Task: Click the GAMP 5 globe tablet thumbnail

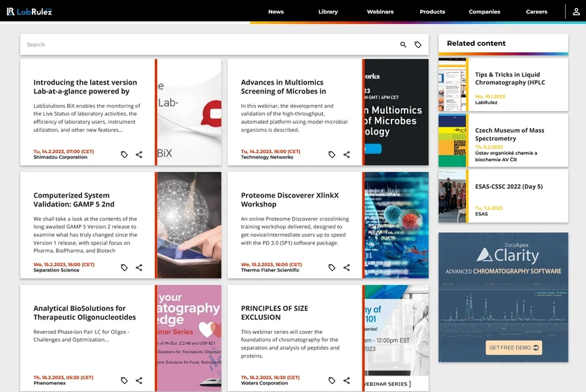Action: tap(189, 225)
